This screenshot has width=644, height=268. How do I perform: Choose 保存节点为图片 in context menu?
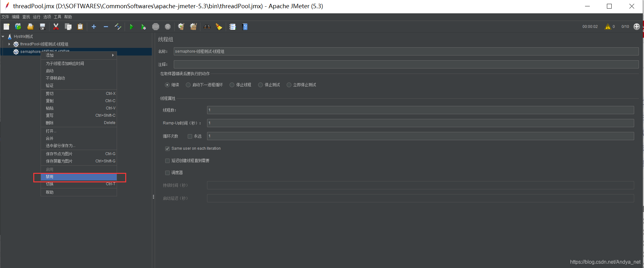click(79, 154)
